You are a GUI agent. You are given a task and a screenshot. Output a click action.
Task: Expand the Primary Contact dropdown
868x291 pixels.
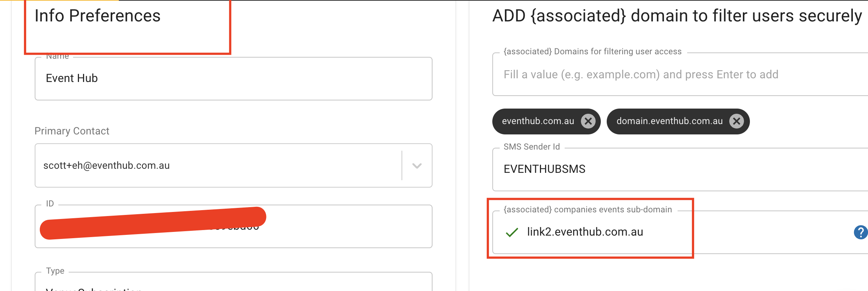pos(417,165)
